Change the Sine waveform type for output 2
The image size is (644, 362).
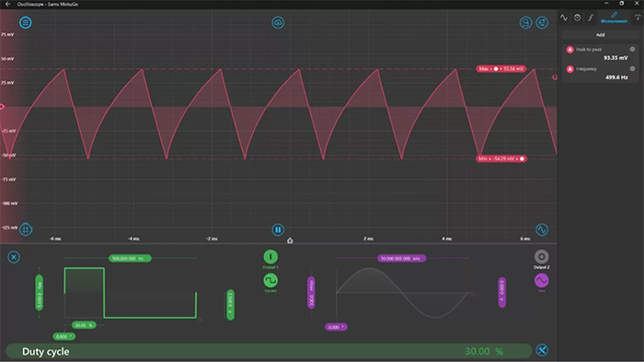click(542, 281)
